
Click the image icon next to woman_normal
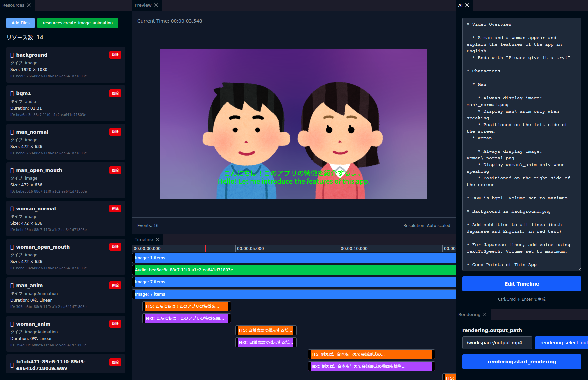coord(12,208)
